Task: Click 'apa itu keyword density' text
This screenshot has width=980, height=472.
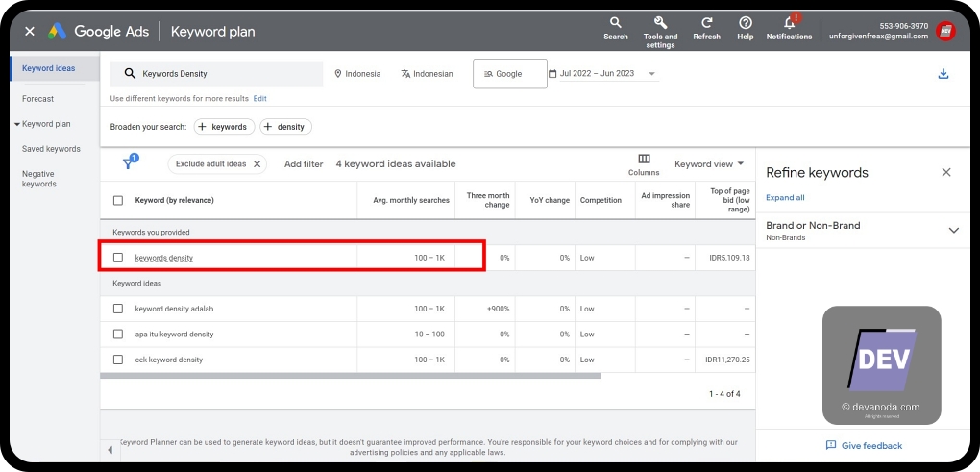Action: (x=174, y=335)
